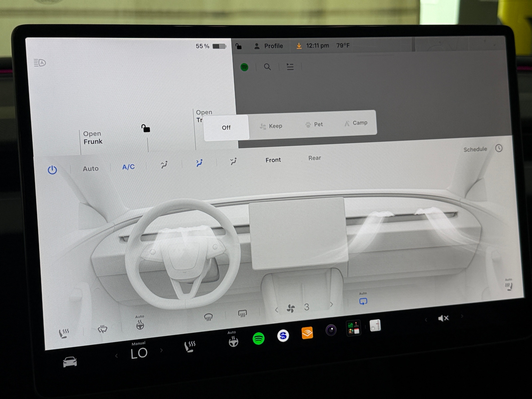Open the software download notification icon
532x399 pixels.
299,46
